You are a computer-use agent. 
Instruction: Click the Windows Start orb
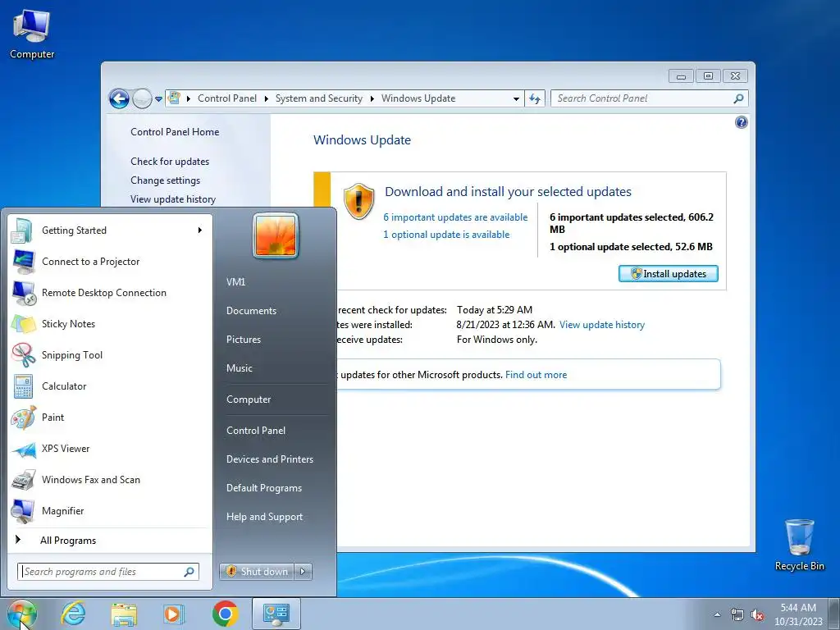(x=22, y=614)
